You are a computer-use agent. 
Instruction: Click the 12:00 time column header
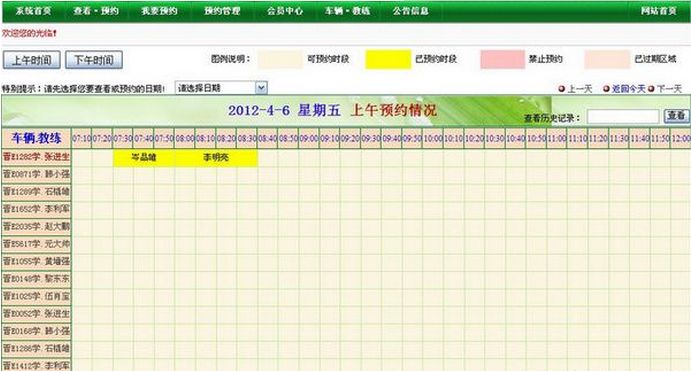tap(681, 138)
